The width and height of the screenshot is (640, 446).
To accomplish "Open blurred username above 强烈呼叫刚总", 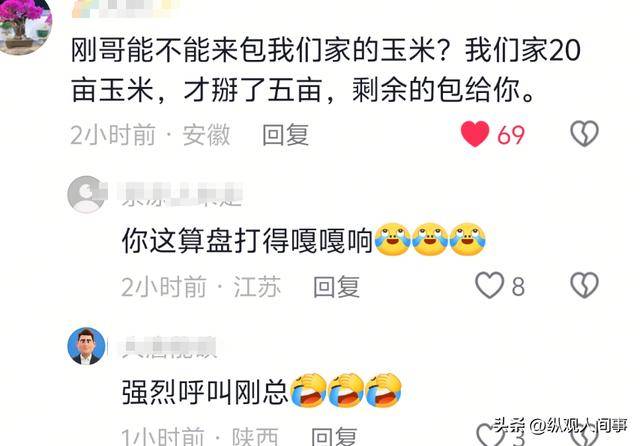I will coord(169,347).
